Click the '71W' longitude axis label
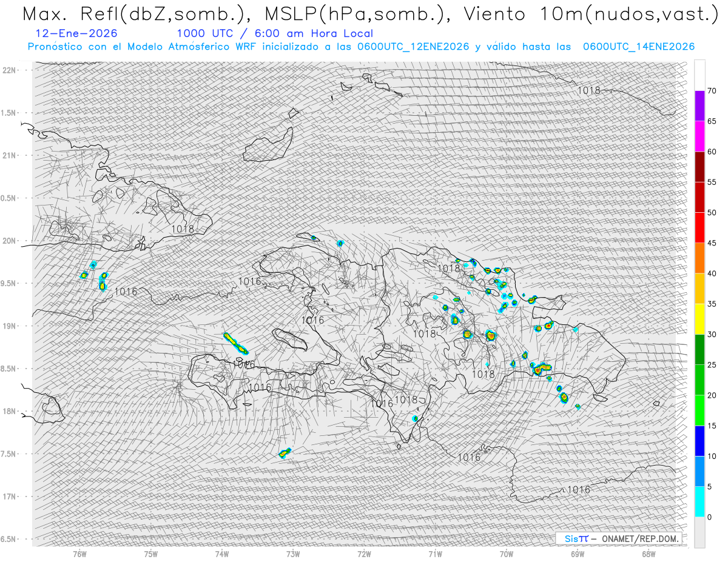The height and width of the screenshot is (562, 728). click(x=435, y=554)
